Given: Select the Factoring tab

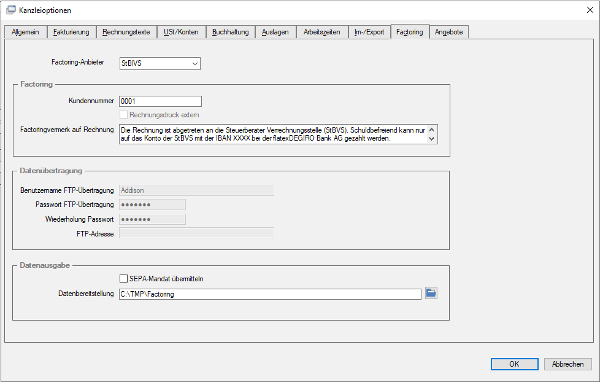Looking at the screenshot, I should 410,32.
